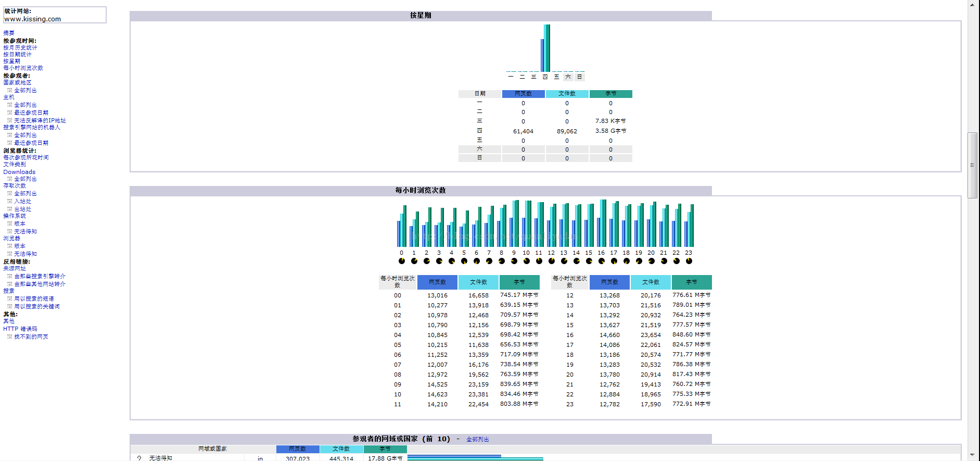This screenshot has height=461, width=980.
Task: Open the 摘要 summary link
Action: (x=9, y=33)
